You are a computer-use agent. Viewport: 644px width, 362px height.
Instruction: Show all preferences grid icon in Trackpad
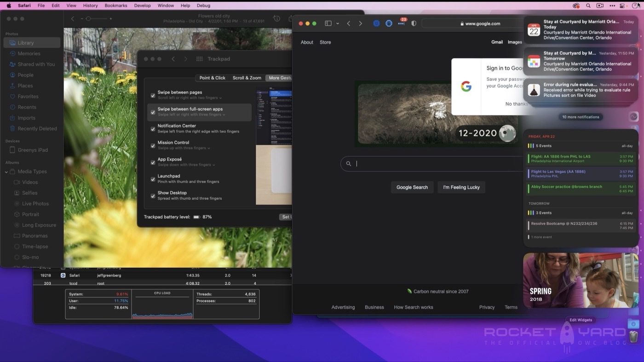199,59
